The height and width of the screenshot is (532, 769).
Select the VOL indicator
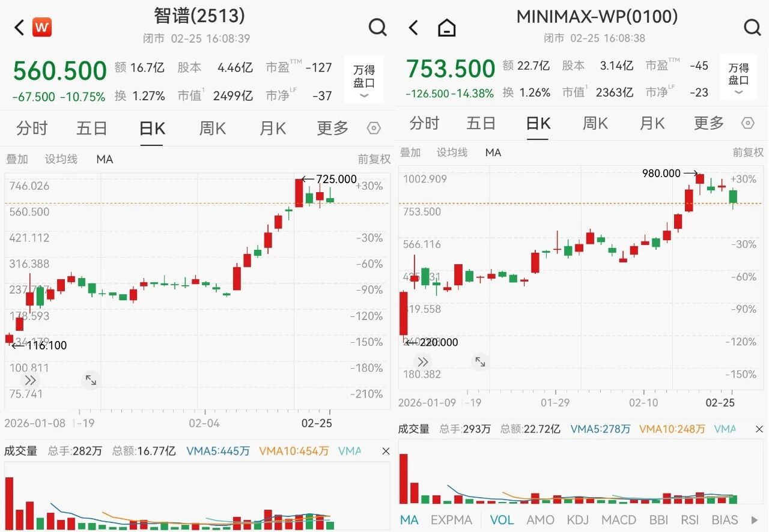[x=502, y=520]
